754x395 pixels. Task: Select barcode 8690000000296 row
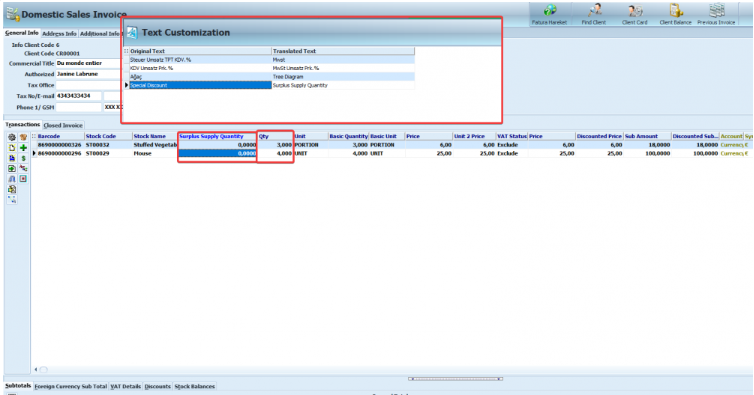(x=60, y=153)
